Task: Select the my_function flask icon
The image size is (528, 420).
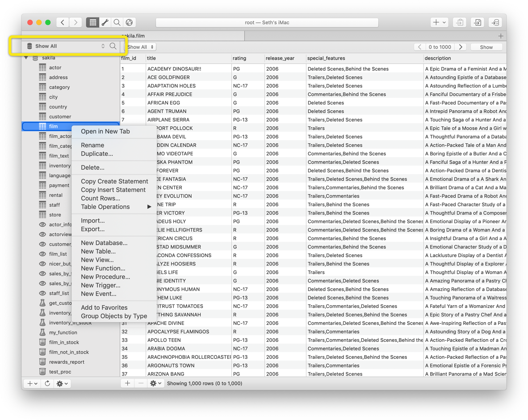Action: pos(42,333)
